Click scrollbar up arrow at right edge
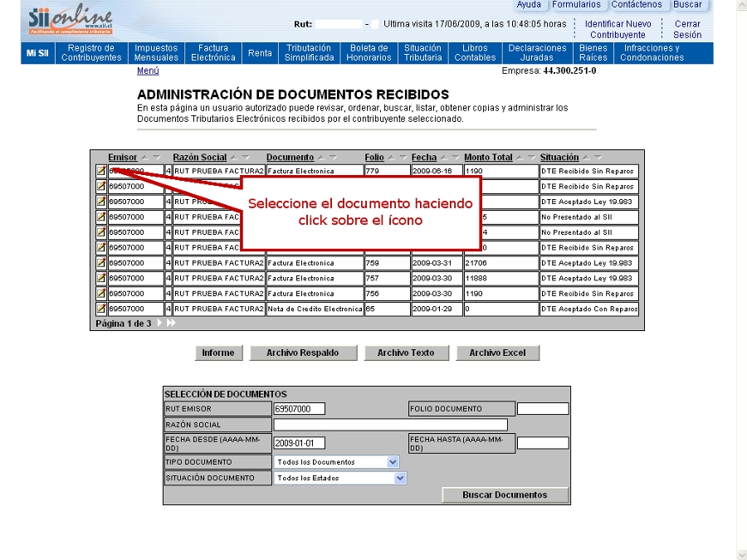The width and height of the screenshot is (747, 560). [742, 4]
